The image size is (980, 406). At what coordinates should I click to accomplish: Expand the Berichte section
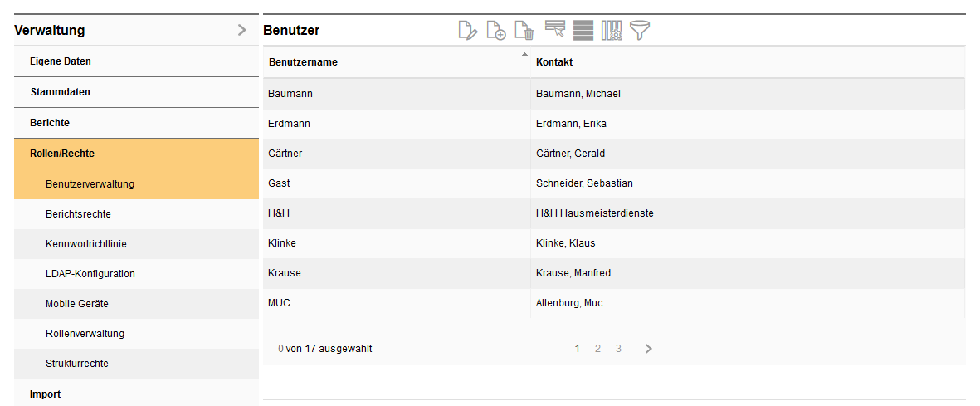point(50,123)
